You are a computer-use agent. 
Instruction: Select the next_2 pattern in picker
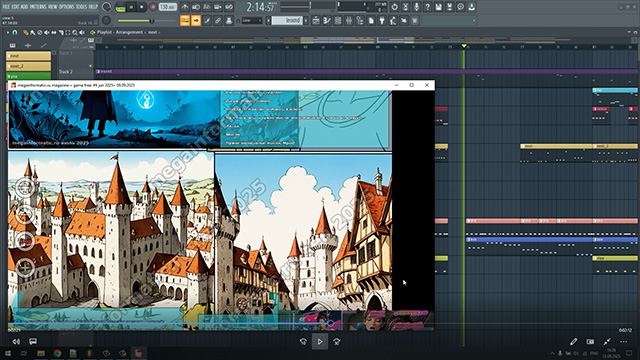28,66
